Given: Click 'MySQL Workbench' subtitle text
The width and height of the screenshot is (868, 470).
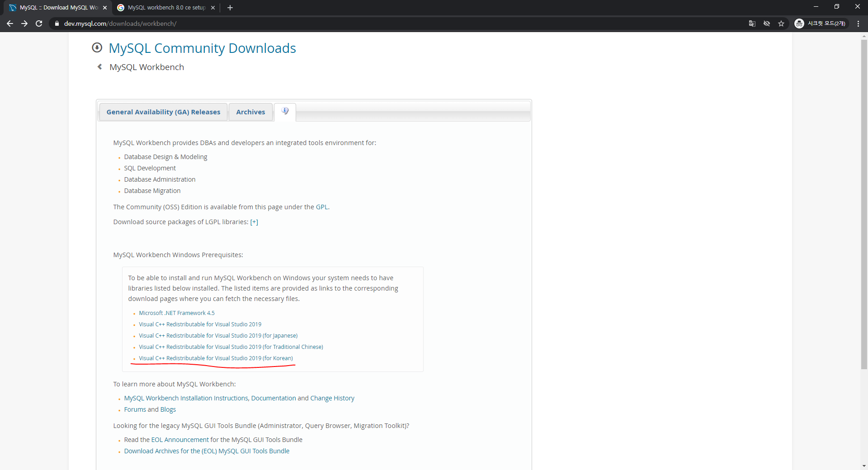Looking at the screenshot, I should [x=146, y=67].
